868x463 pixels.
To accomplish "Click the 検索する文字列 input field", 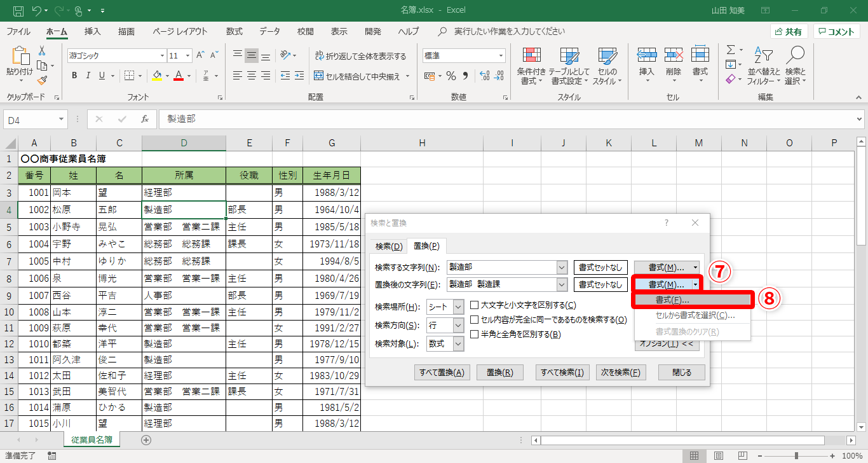I will pos(502,268).
